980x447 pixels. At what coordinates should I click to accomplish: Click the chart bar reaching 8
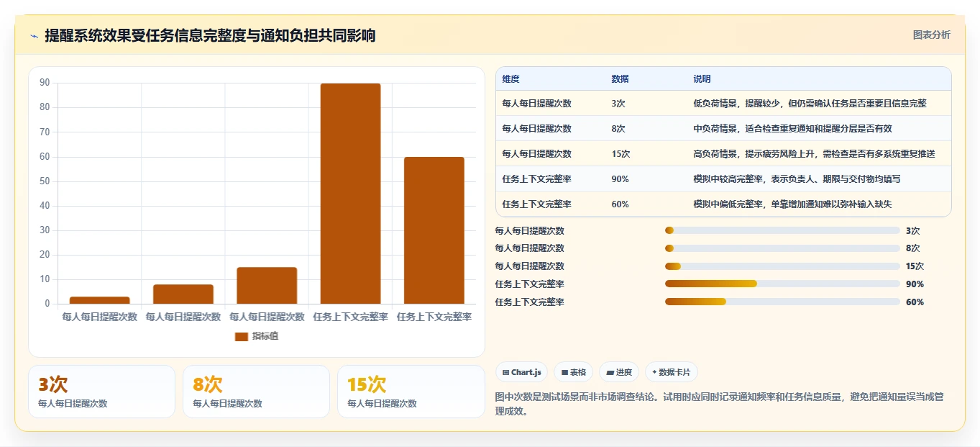click(x=183, y=294)
